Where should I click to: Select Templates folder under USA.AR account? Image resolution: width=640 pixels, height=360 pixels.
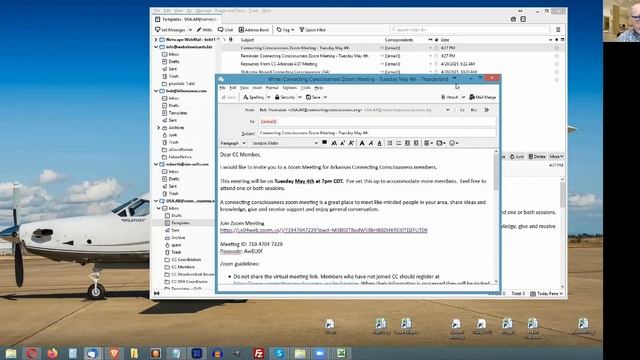tap(180, 223)
